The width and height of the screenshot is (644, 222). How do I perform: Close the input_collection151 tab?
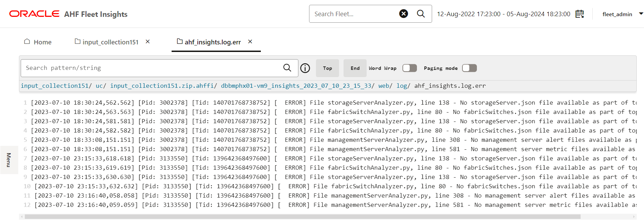147,42
